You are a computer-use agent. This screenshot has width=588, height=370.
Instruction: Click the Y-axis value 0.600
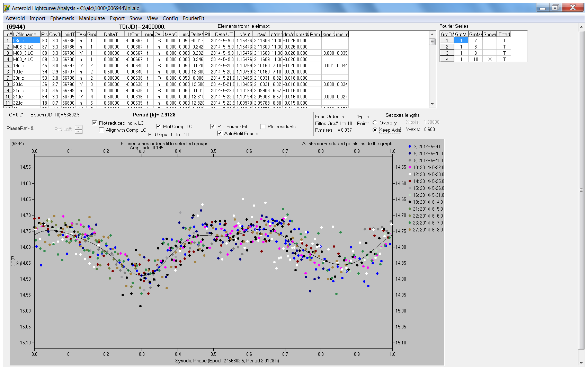(x=429, y=129)
